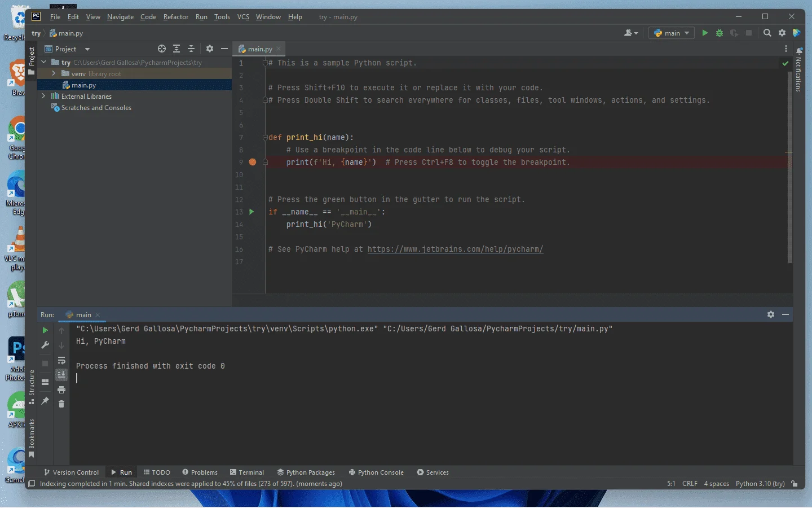Open Python Console tool window

point(376,472)
